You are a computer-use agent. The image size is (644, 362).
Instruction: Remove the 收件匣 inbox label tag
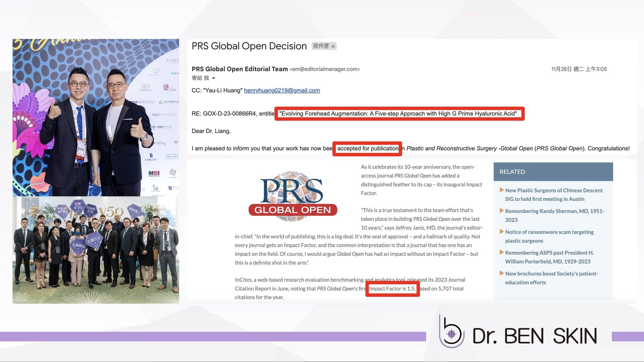click(x=333, y=46)
